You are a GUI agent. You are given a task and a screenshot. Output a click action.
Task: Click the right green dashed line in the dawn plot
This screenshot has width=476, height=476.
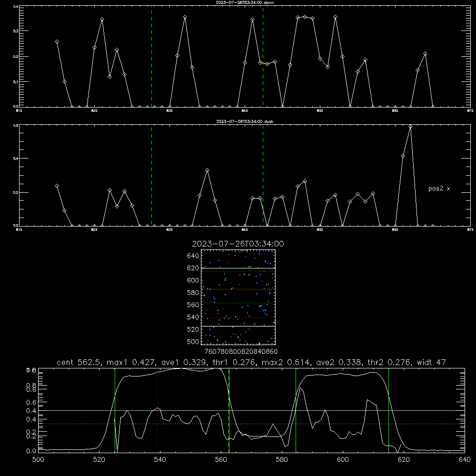(263, 57)
